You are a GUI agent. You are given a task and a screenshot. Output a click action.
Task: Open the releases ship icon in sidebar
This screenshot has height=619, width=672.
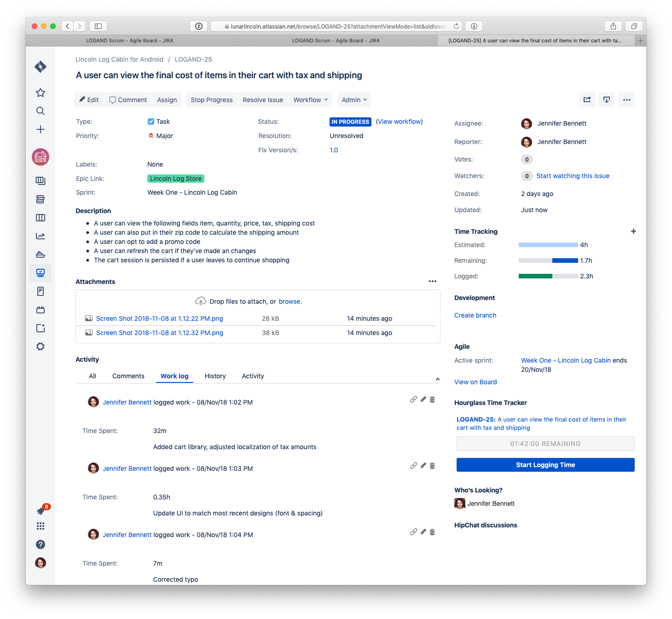tap(41, 255)
